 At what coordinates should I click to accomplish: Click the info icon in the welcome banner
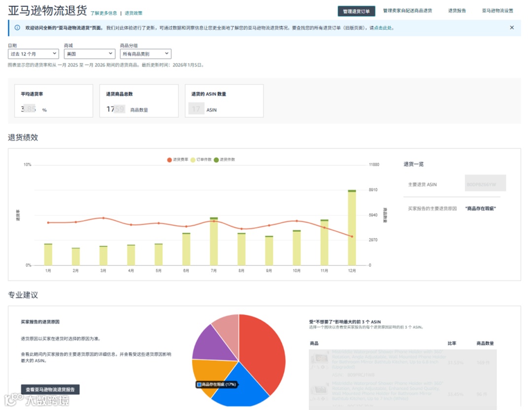pos(17,28)
